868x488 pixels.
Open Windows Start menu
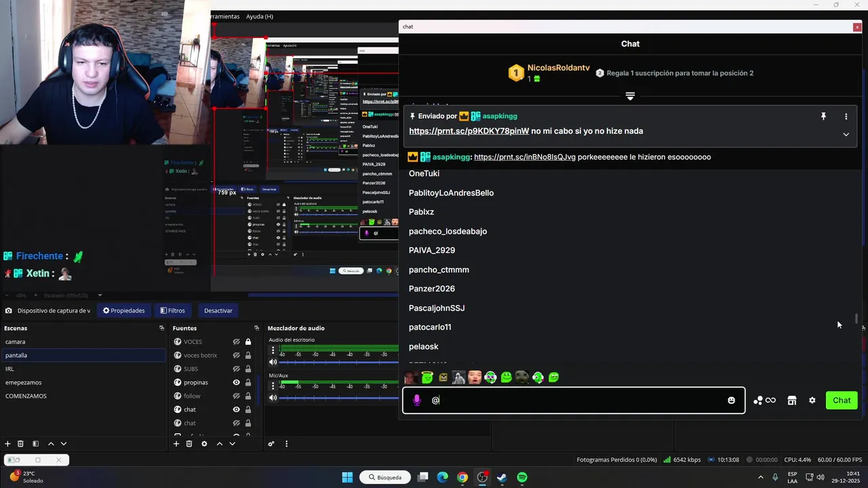click(x=347, y=477)
